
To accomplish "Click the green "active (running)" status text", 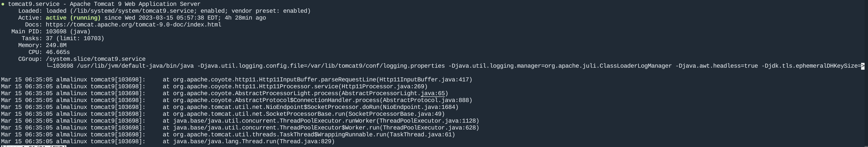I will click(x=73, y=18).
